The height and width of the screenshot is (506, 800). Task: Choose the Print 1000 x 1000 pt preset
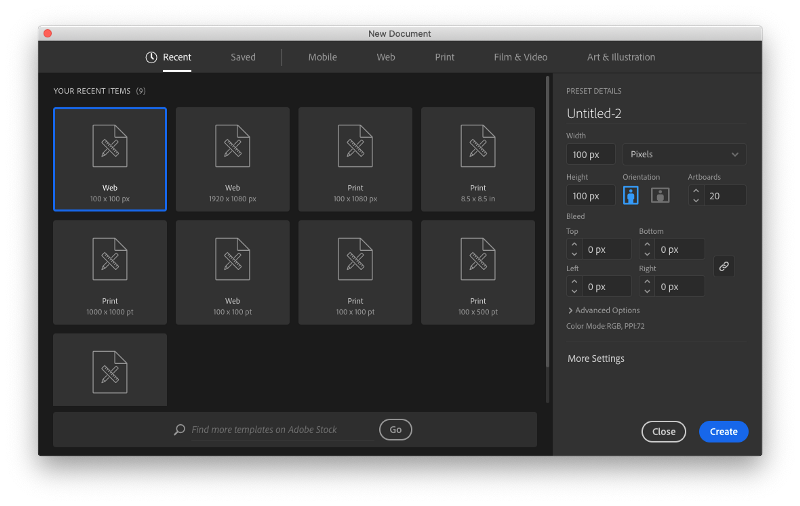110,272
